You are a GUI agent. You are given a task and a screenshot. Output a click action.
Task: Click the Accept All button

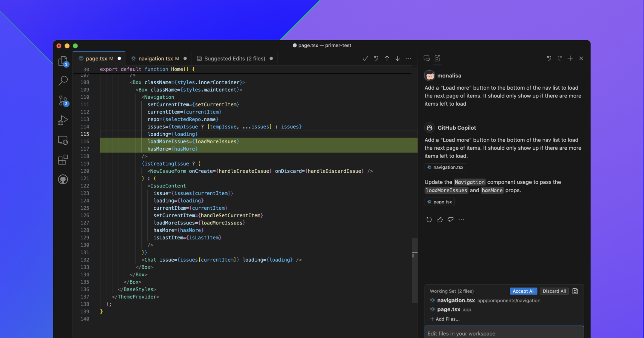523,291
